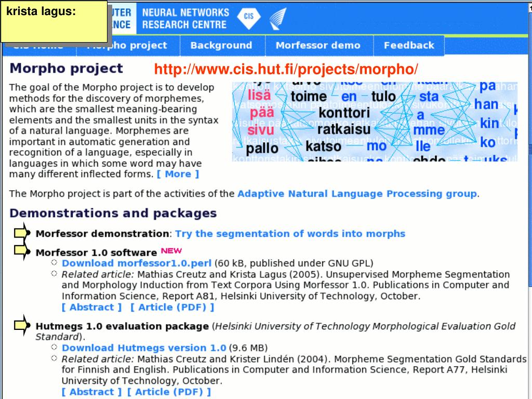Click Hutmegs 1.0 evaluation package heading text
The image size is (532, 399).
coord(122,326)
